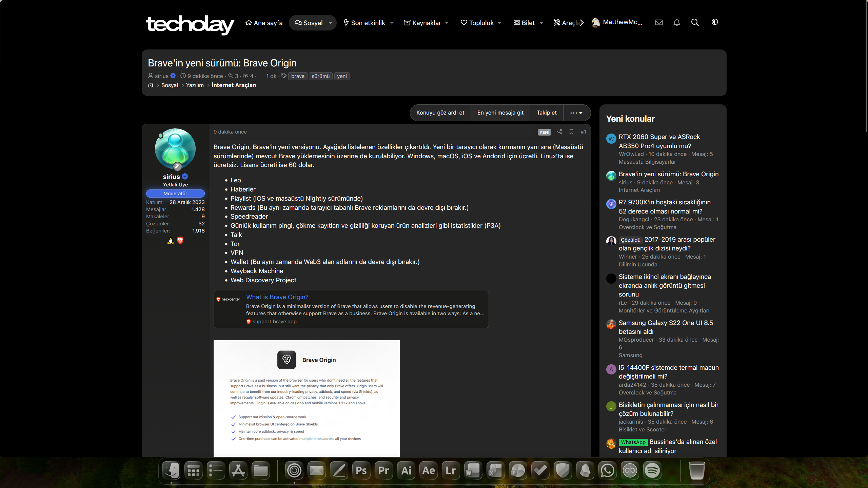
Task: Launch Premiere Pro from the dock
Action: coord(383,470)
